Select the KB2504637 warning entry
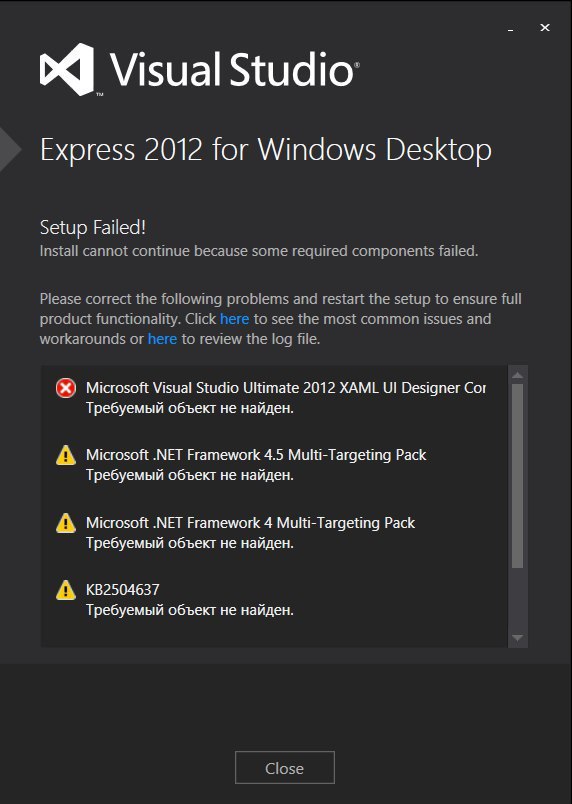The width and height of the screenshot is (572, 804). [274, 599]
